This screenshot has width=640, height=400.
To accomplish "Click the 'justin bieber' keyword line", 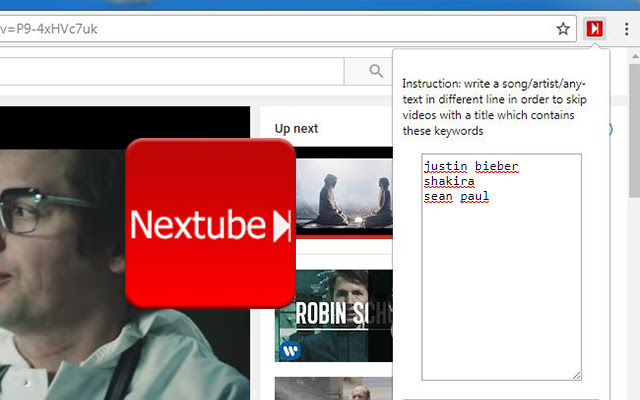I will click(x=471, y=166).
